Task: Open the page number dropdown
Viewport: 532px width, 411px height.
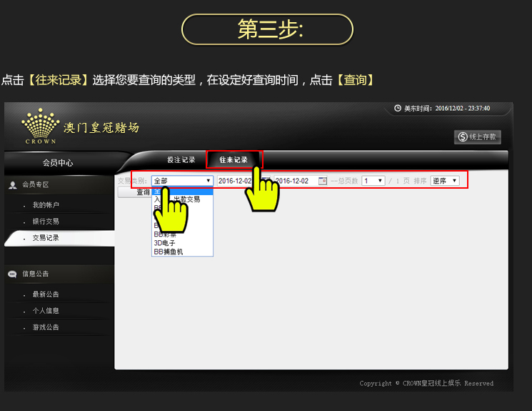Action: point(373,181)
